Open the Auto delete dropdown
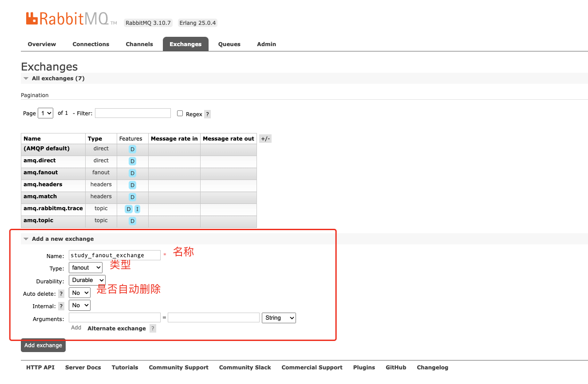This screenshot has width=588, height=384. pyautogui.click(x=79, y=293)
